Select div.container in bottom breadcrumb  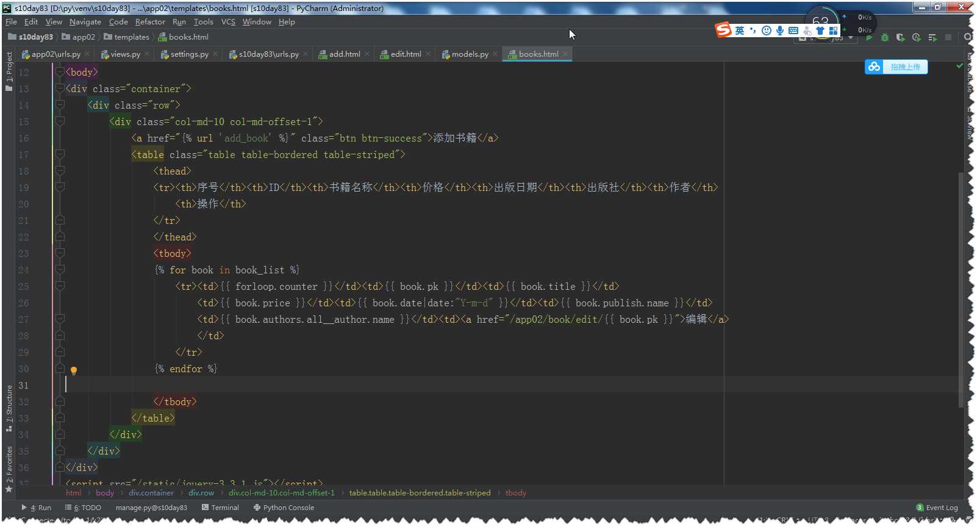pyautogui.click(x=151, y=493)
